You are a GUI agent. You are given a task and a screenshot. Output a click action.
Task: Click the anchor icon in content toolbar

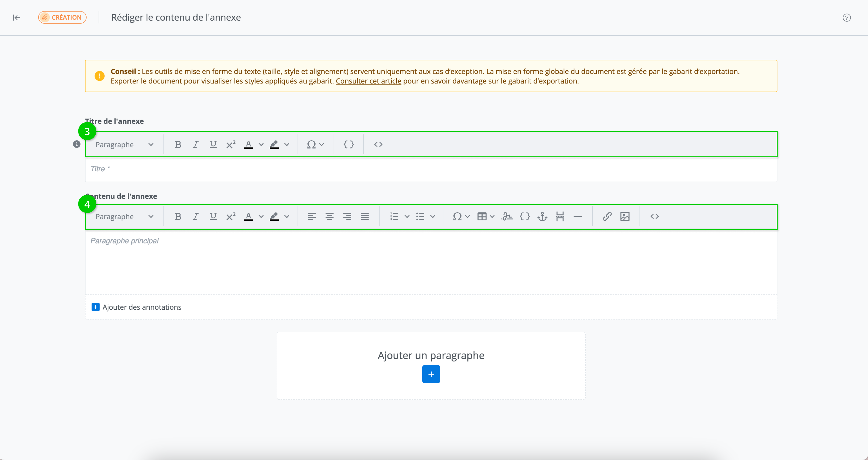coord(542,216)
